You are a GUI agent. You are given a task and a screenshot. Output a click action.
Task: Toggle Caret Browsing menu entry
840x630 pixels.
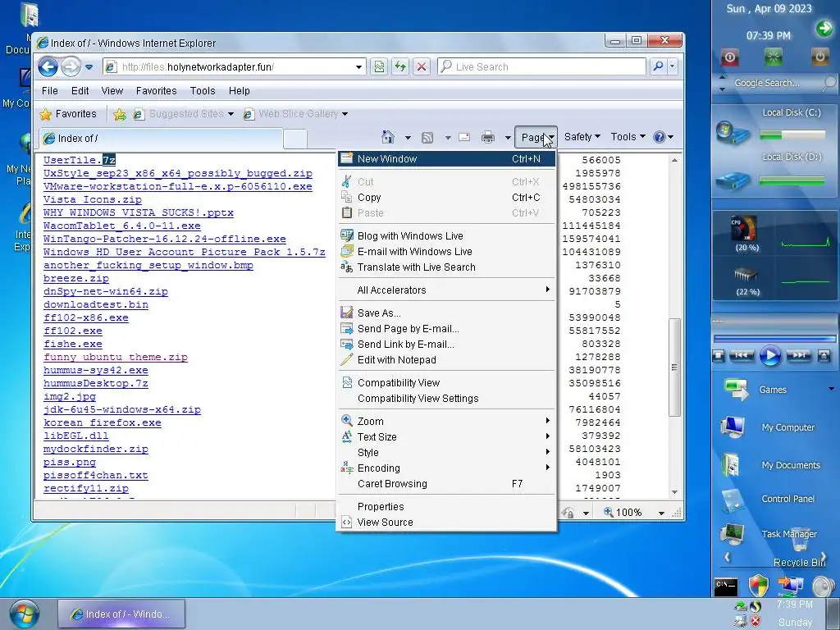(445, 483)
